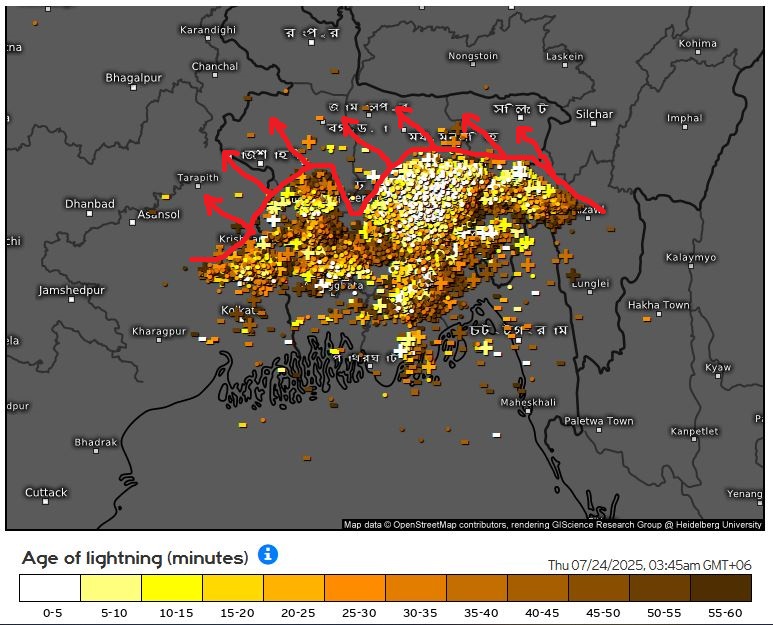The height and width of the screenshot is (625, 773).
Task: Click the Heidelberg University attribution text
Action: point(720,524)
